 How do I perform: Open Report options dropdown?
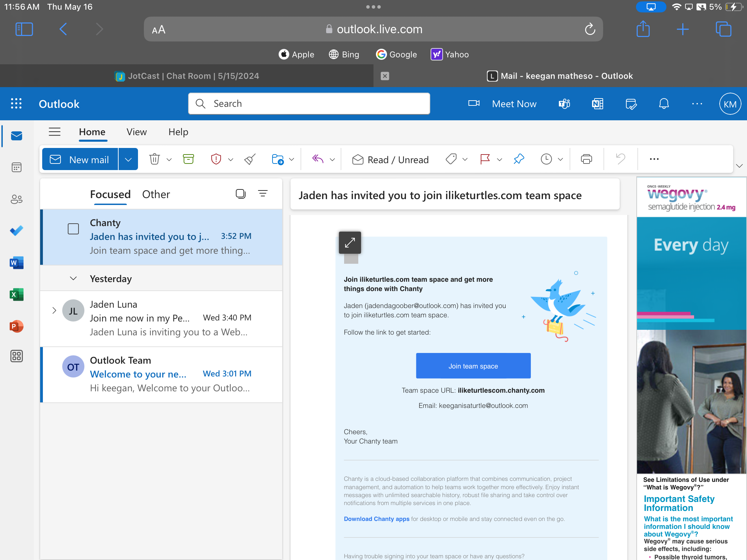(230, 159)
